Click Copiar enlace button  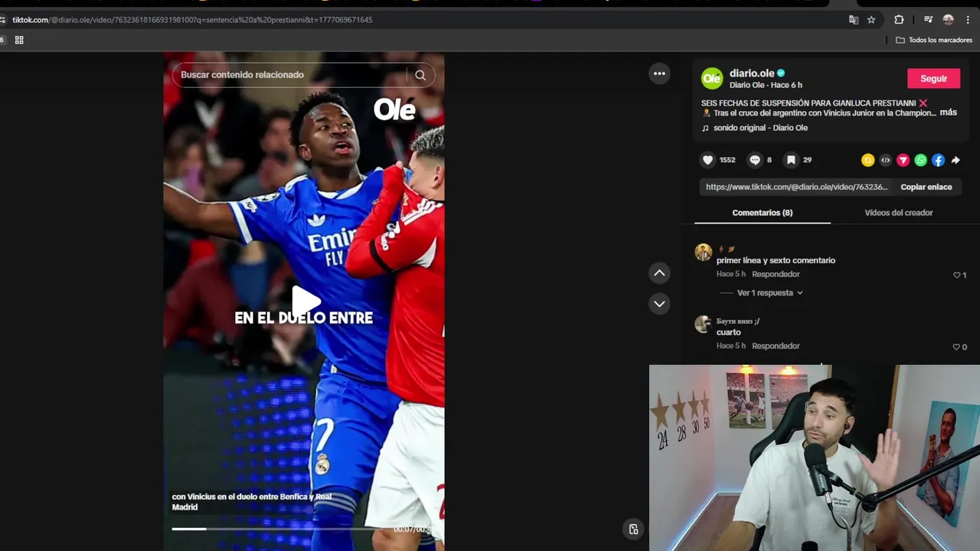click(x=926, y=187)
